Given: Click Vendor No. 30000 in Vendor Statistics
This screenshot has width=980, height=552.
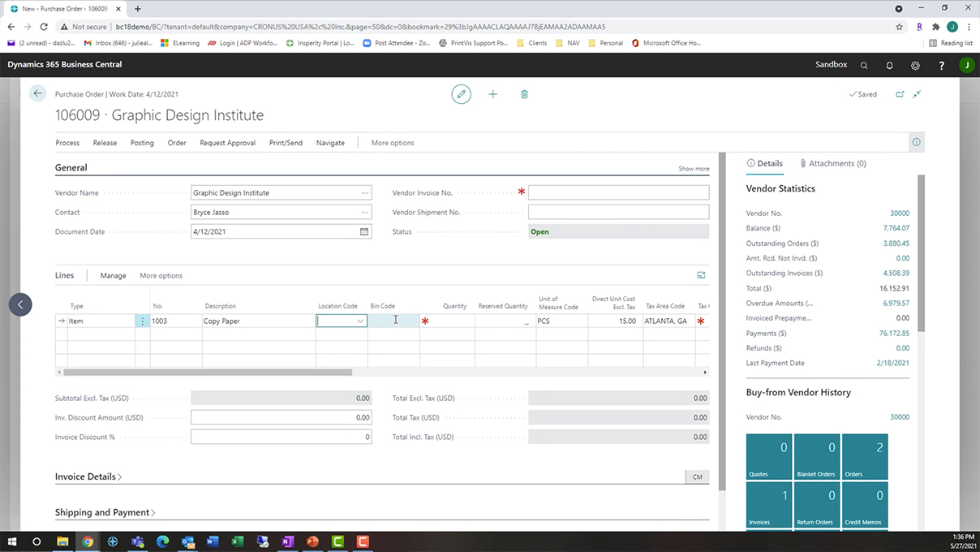Looking at the screenshot, I should click(x=899, y=213).
